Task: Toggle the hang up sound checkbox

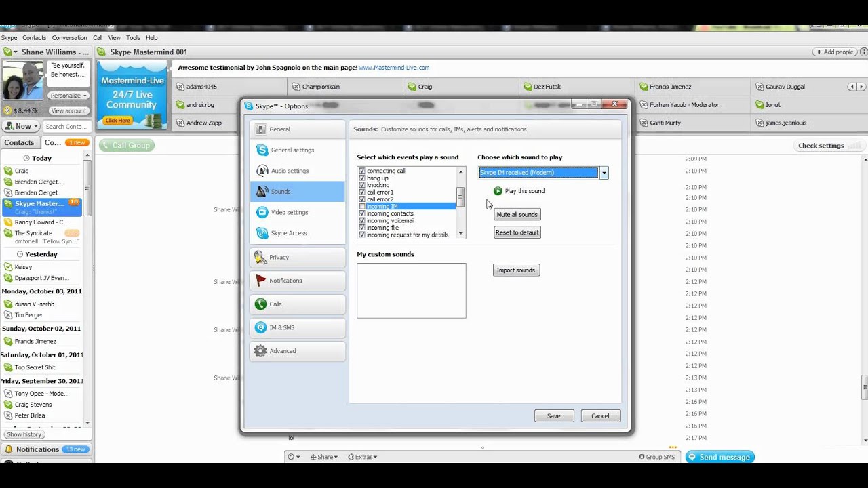Action: click(x=361, y=178)
